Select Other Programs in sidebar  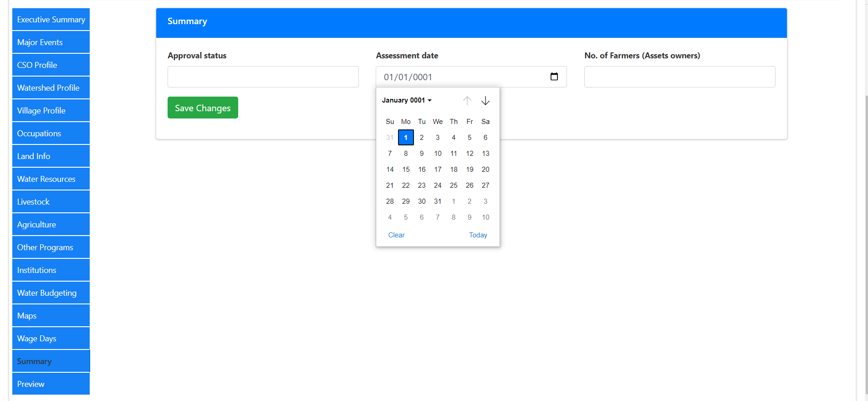pyautogui.click(x=51, y=247)
